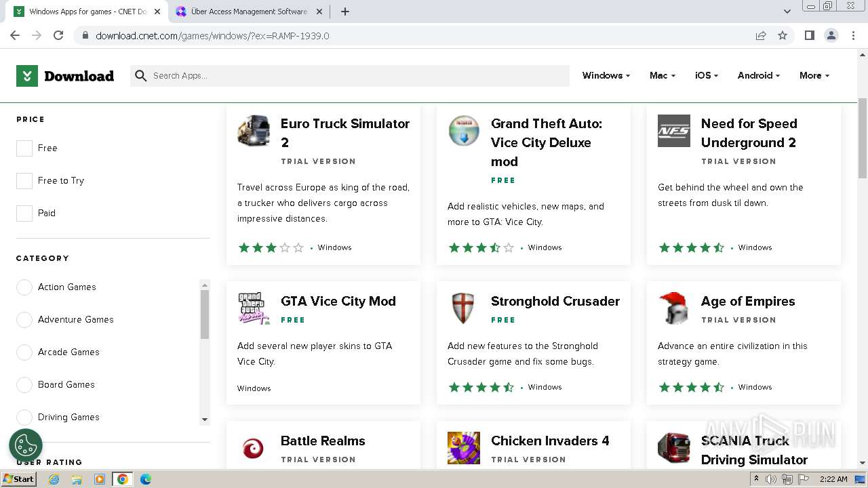Image resolution: width=868 pixels, height=488 pixels.
Task: Open the GTA Vice City Mod title
Action: coord(338,302)
